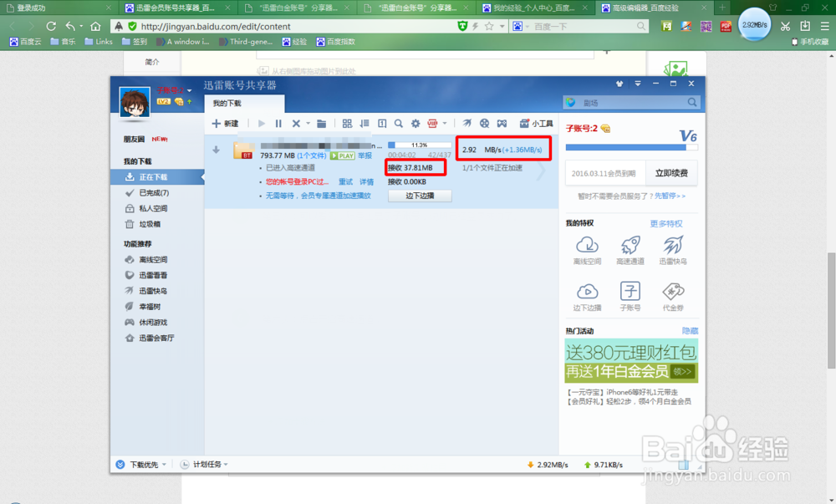
Task: Switch to the 我的经验_个人中心 browser tab
Action: click(x=536, y=8)
